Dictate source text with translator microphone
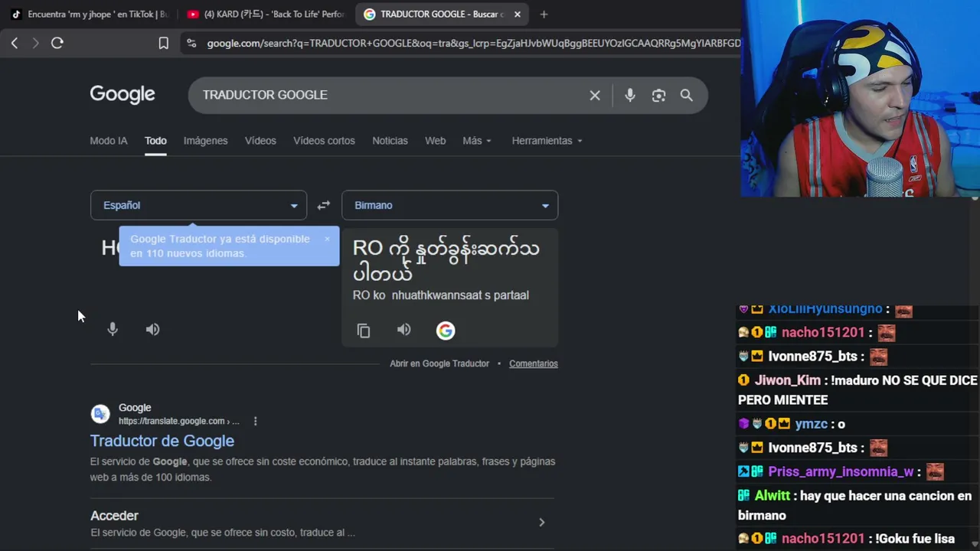 [x=113, y=329]
